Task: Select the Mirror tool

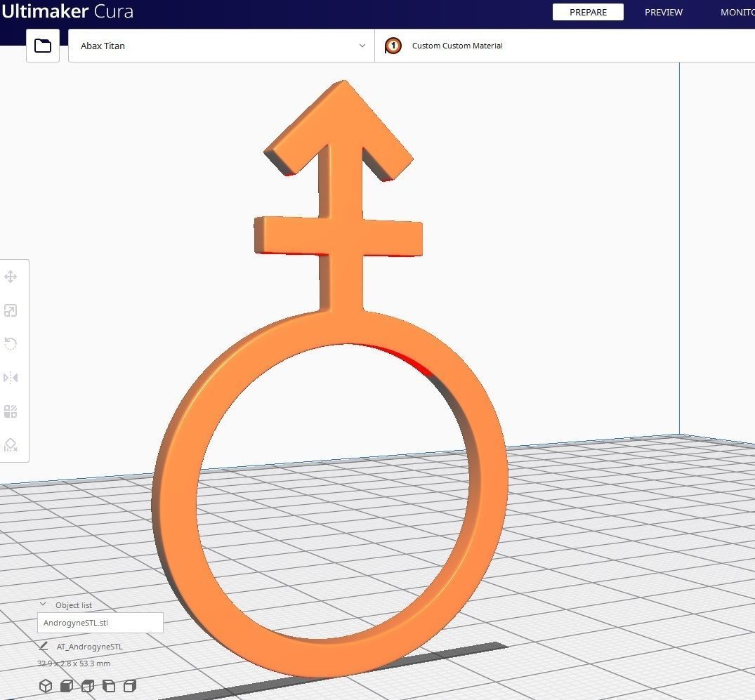Action: pyautogui.click(x=11, y=378)
